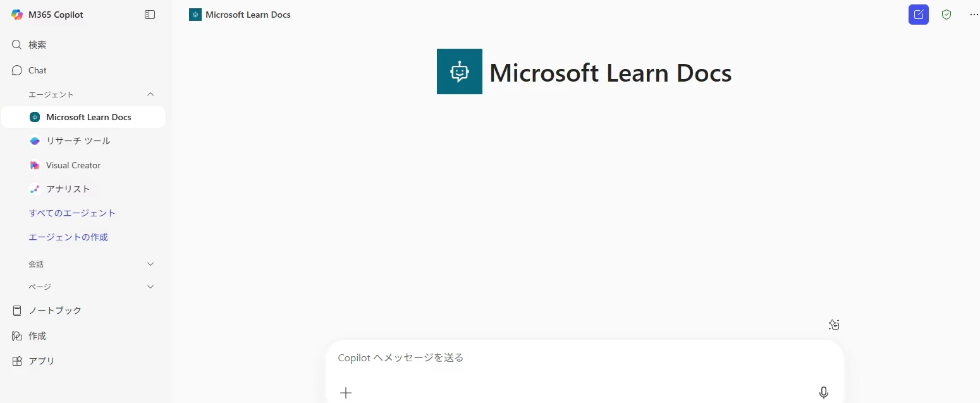Screen dimensions: 980x403
Task: Expand the ページ section chevron
Action: (x=150, y=287)
